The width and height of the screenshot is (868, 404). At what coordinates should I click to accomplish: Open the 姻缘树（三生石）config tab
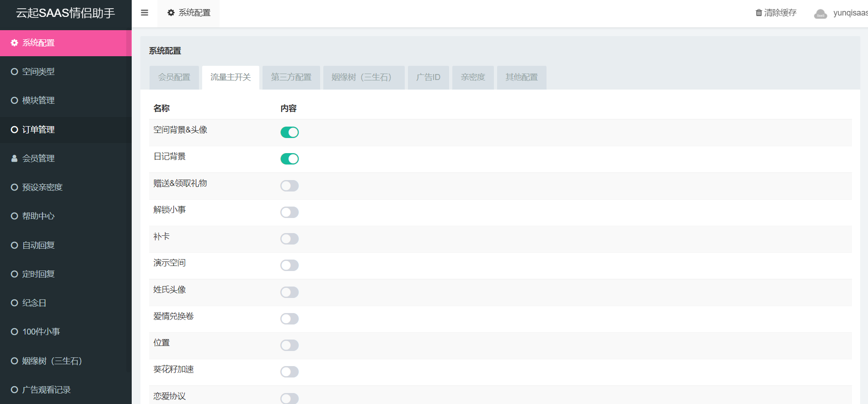click(364, 77)
